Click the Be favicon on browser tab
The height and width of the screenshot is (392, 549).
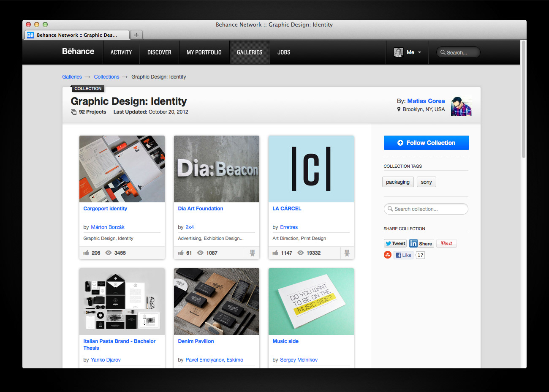(30, 35)
